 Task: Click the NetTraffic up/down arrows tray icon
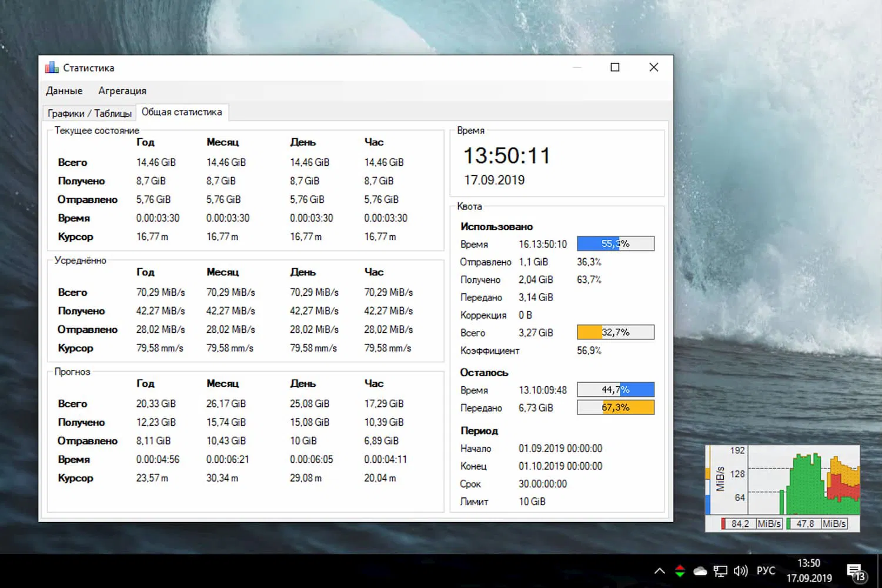[x=679, y=570]
